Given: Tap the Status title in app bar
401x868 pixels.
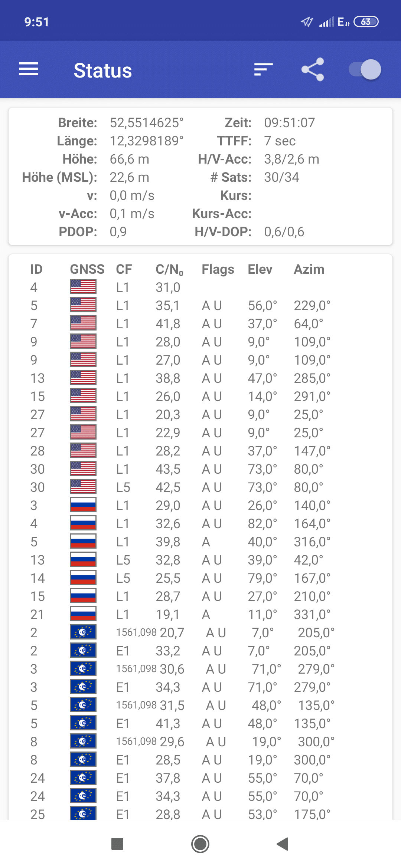Looking at the screenshot, I should coord(103,70).
